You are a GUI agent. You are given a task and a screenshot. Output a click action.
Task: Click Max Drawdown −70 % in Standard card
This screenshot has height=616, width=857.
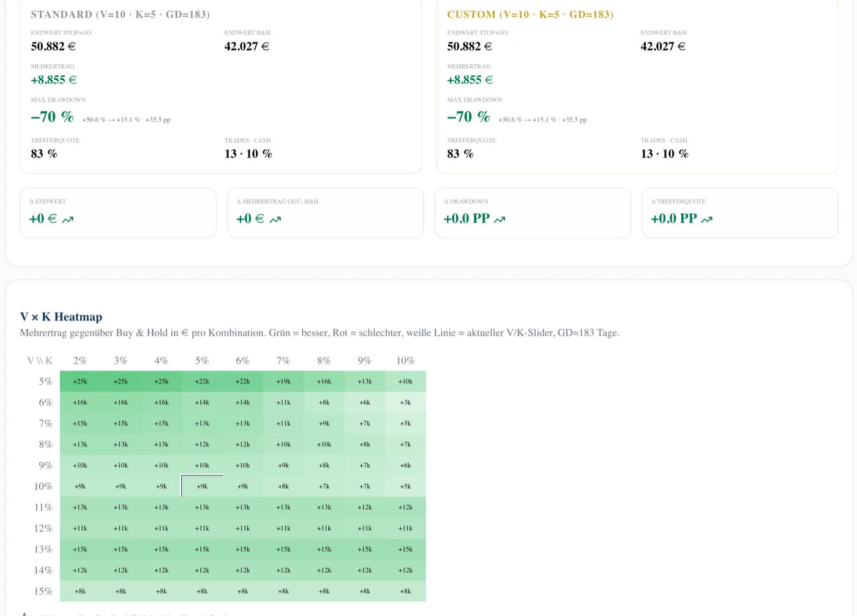tap(52, 116)
